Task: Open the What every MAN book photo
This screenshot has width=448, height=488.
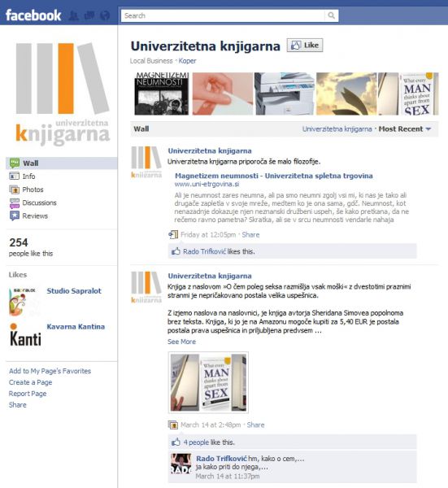Action: [x=208, y=382]
